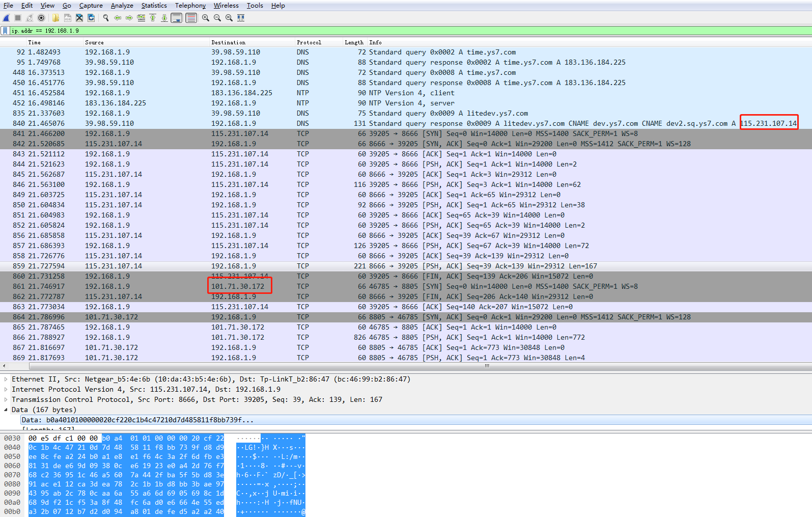Open the Capture menu
Image resolution: width=812 pixels, height=517 pixels.
pos(91,6)
